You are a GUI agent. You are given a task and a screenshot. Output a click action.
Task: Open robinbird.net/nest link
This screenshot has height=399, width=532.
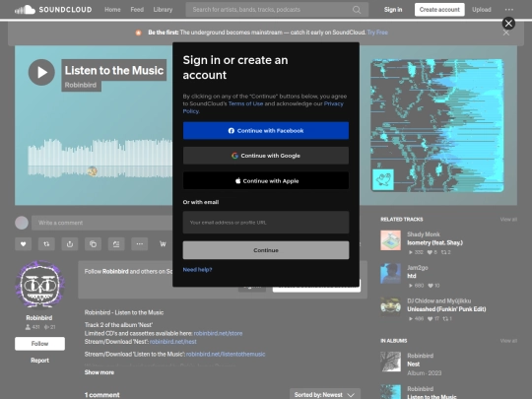click(173, 341)
